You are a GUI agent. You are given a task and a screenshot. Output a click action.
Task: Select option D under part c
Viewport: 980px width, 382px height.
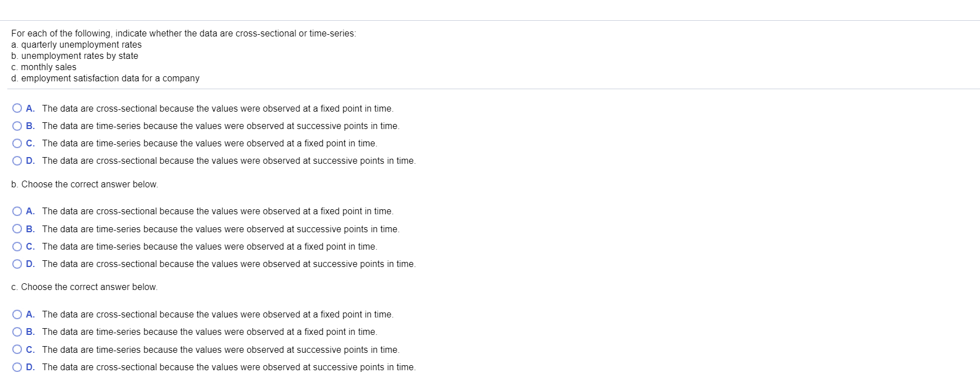[17, 367]
